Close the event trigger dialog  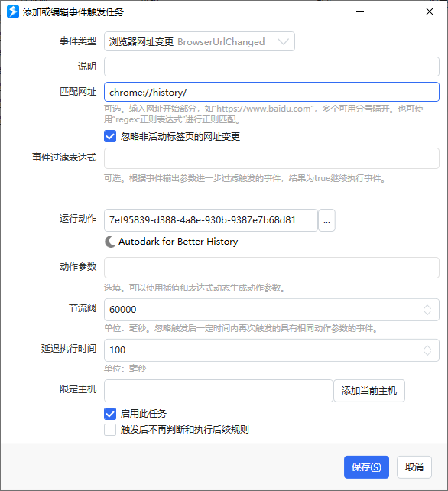tap(430, 12)
